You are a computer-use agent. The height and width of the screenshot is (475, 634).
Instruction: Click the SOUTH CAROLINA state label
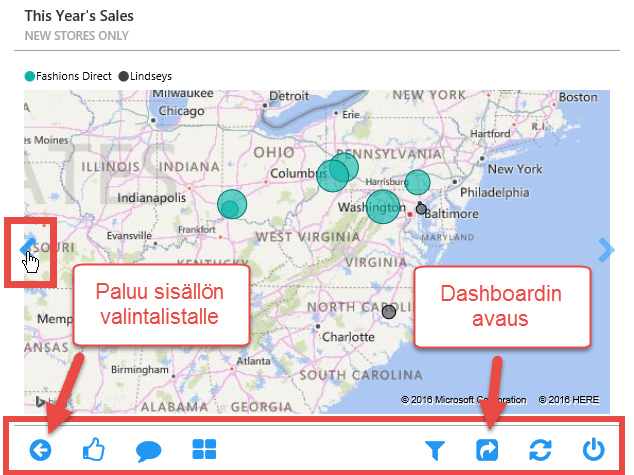tap(361, 375)
